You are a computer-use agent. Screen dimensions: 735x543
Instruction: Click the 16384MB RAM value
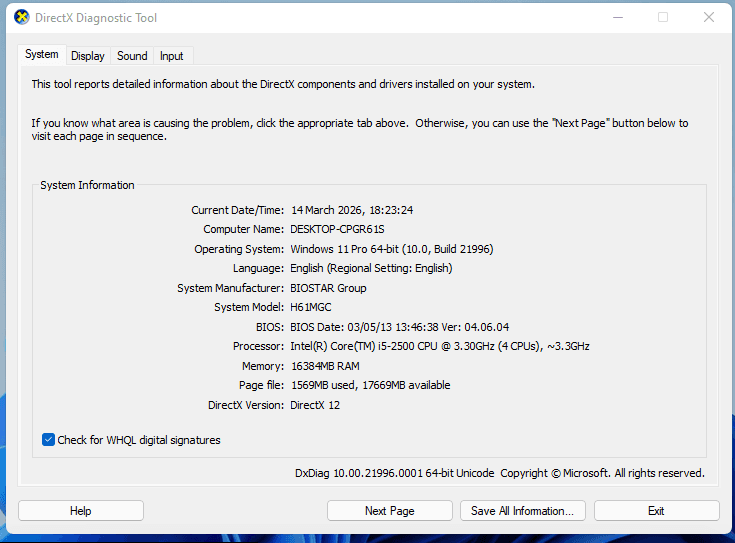coord(325,366)
